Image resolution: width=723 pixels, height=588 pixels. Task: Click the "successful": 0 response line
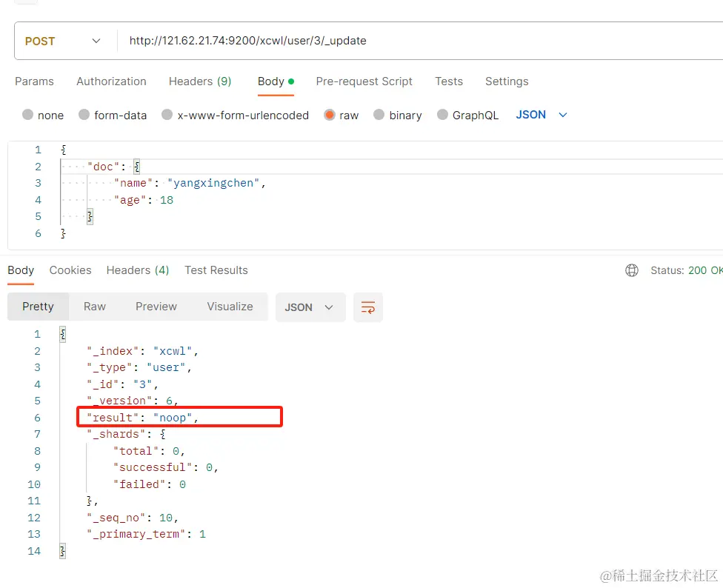click(x=165, y=468)
